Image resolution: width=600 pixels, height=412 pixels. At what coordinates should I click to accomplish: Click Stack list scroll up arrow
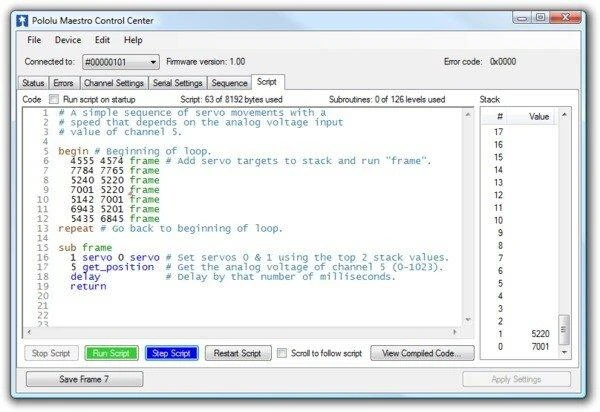pyautogui.click(x=564, y=115)
